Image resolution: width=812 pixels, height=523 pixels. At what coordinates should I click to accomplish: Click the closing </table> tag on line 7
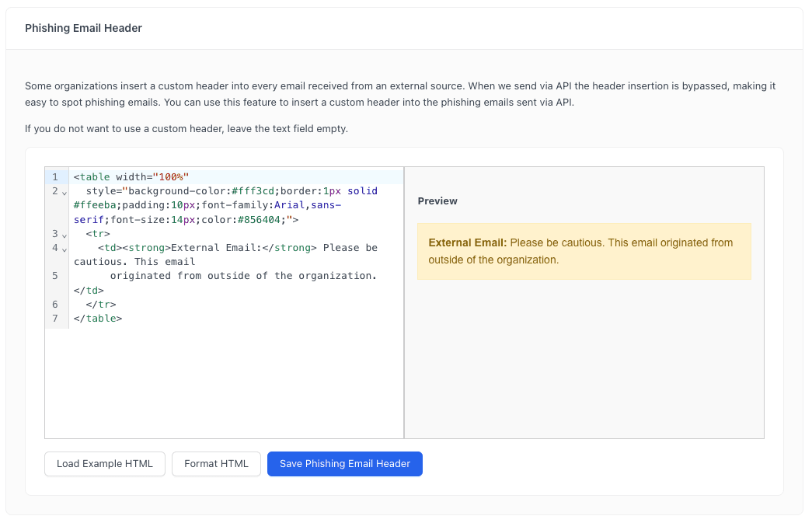(98, 319)
